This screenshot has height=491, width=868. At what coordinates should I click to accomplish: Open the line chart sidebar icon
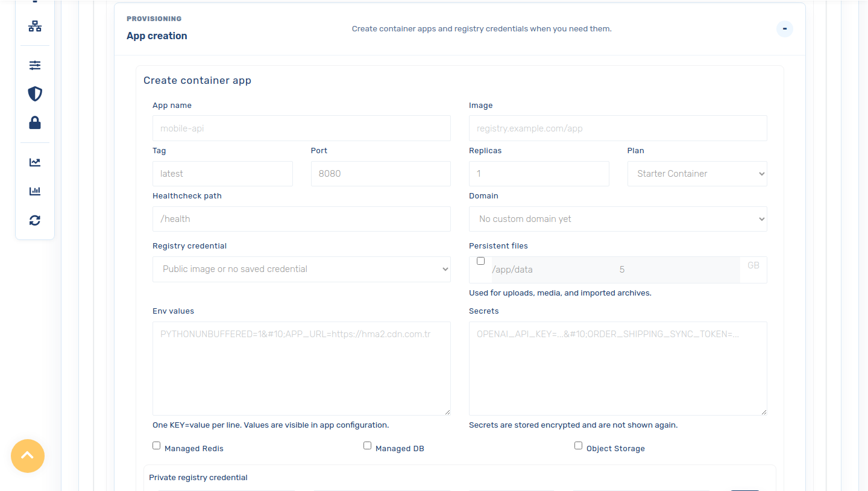pos(35,162)
